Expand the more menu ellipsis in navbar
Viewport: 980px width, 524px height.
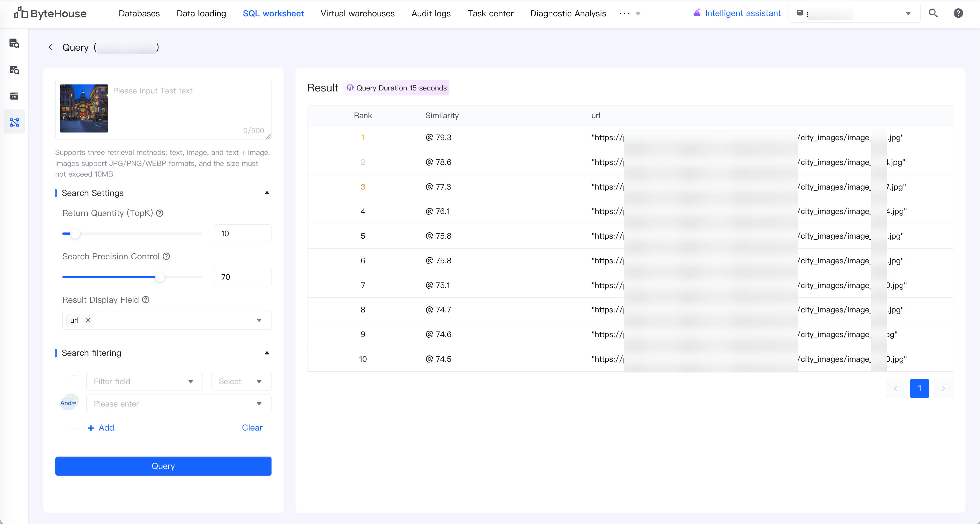[630, 14]
